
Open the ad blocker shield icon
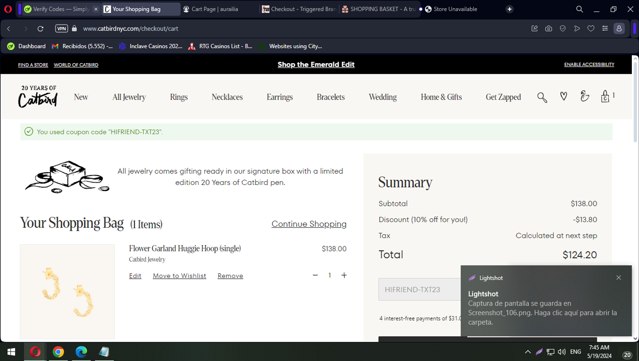tap(563, 29)
